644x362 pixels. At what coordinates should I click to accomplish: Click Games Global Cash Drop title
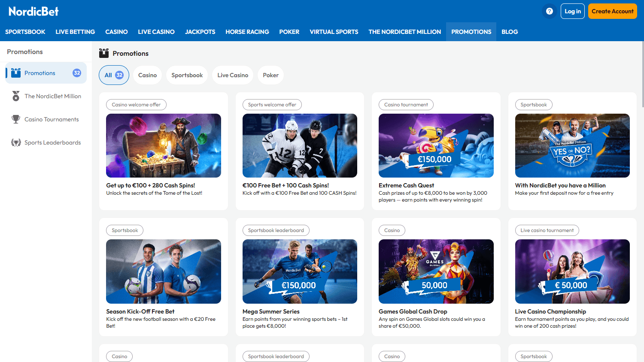pos(413,311)
